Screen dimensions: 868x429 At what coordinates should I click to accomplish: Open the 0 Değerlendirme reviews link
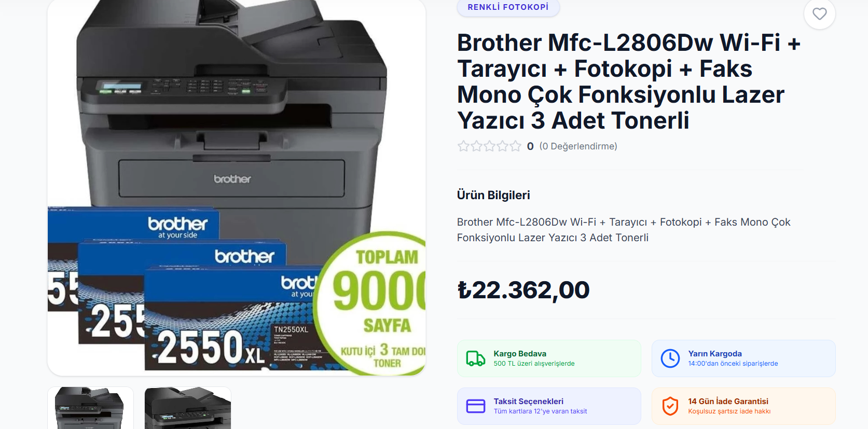tap(578, 146)
